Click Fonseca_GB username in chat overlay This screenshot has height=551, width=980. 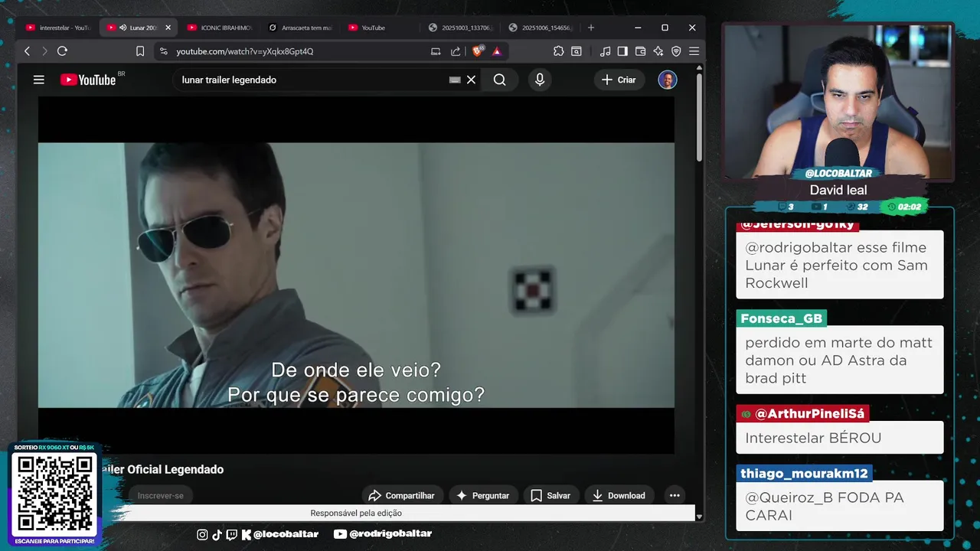782,318
